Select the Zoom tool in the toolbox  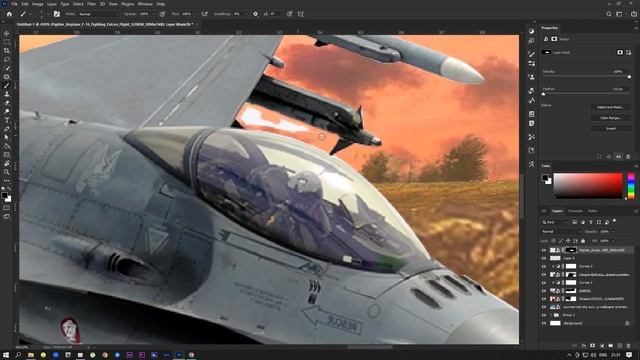(x=7, y=172)
